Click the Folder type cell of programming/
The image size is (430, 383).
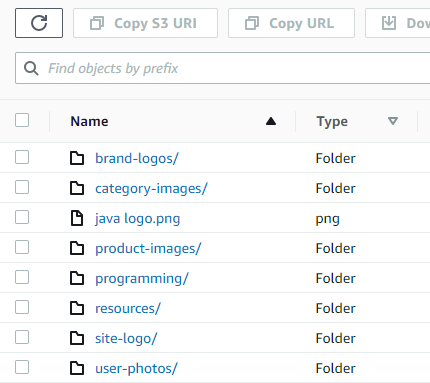[x=336, y=278]
